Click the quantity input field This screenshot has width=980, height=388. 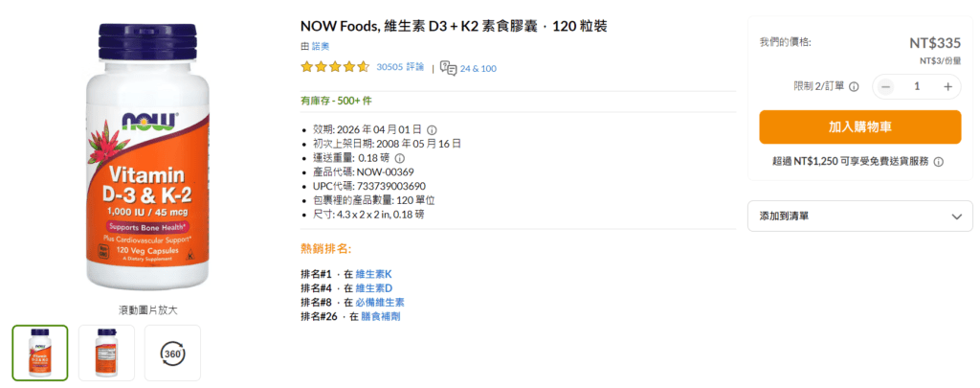(x=917, y=86)
